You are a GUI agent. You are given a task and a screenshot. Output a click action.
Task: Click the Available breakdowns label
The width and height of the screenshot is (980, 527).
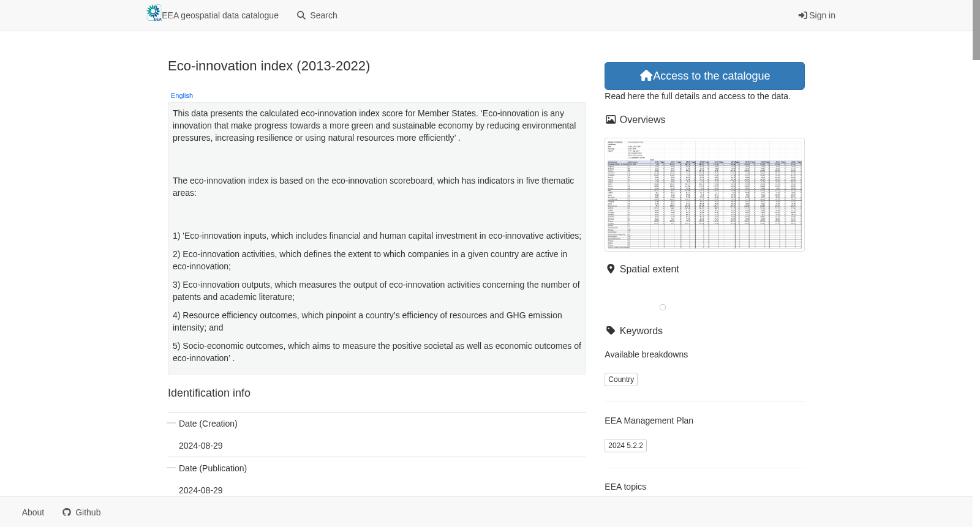(646, 354)
